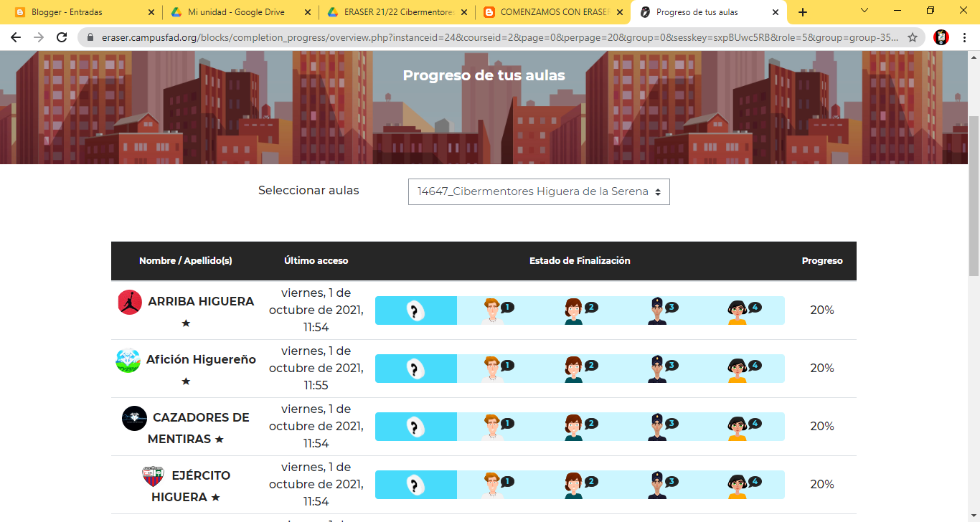Click Afición Higuereño last access date 11:55
The height and width of the screenshot is (522, 980).
coord(316,369)
